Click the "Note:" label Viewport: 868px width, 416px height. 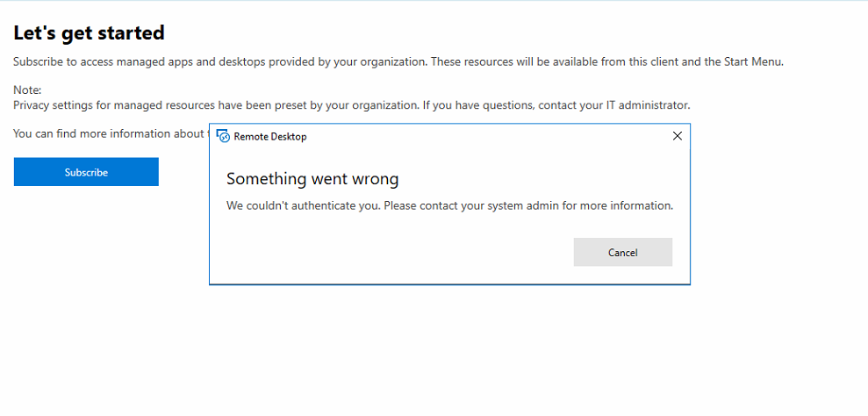pyautogui.click(x=27, y=90)
